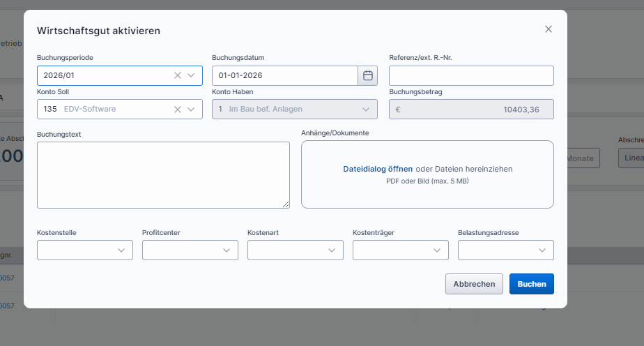Clear the Buchungsperiode value 2026/01
644x346 pixels.
(x=177, y=75)
